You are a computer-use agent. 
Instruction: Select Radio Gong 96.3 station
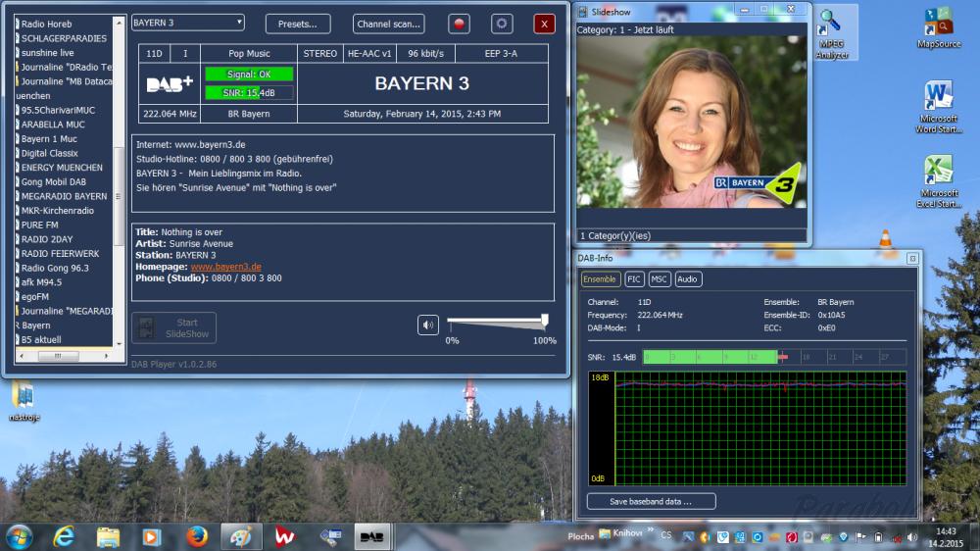point(55,269)
